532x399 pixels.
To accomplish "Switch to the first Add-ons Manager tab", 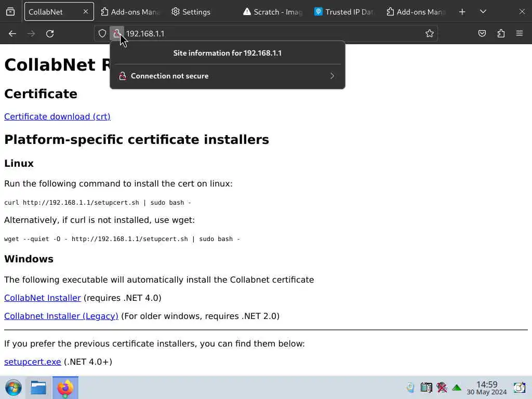I will pos(130,12).
